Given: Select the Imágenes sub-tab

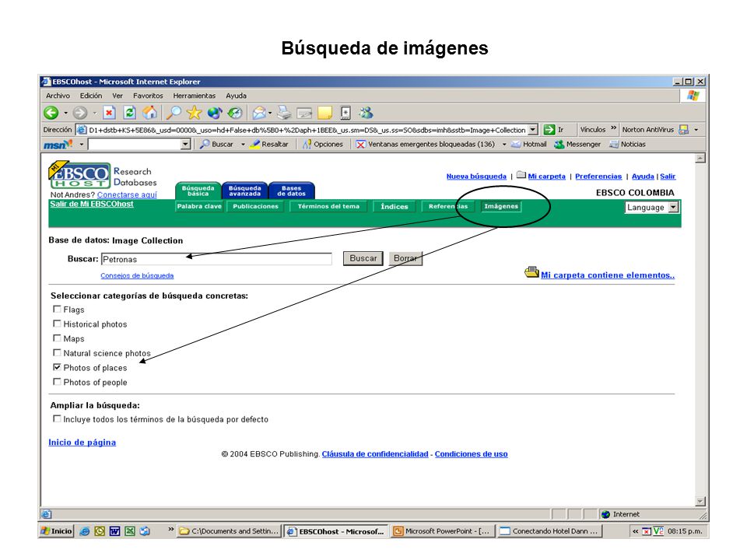Looking at the screenshot, I should (x=501, y=206).
